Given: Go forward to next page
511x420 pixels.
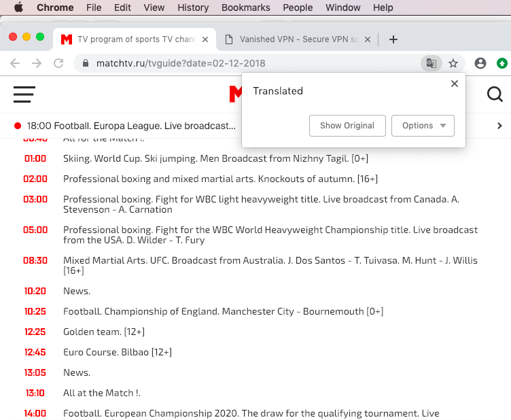Looking at the screenshot, I should [x=37, y=63].
